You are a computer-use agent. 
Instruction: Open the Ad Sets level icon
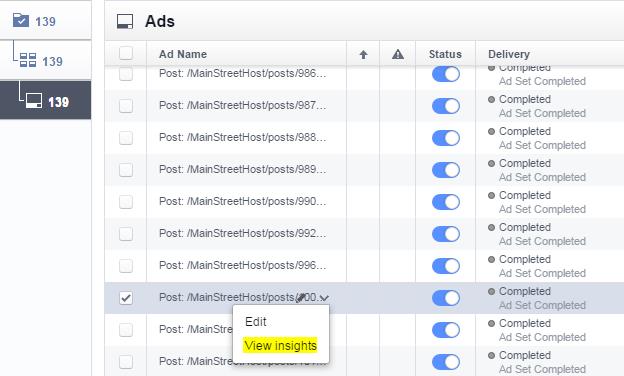[x=28, y=60]
